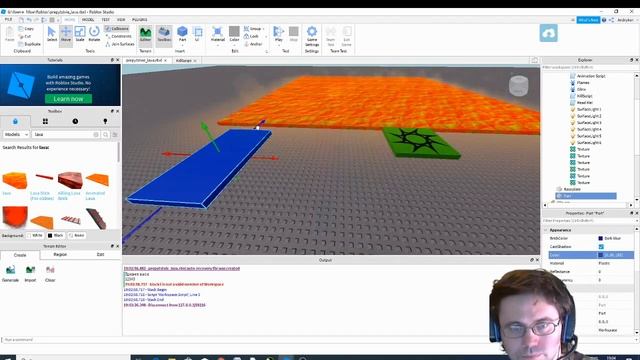Click the BrickColor Dark blue swatch

tap(600, 238)
